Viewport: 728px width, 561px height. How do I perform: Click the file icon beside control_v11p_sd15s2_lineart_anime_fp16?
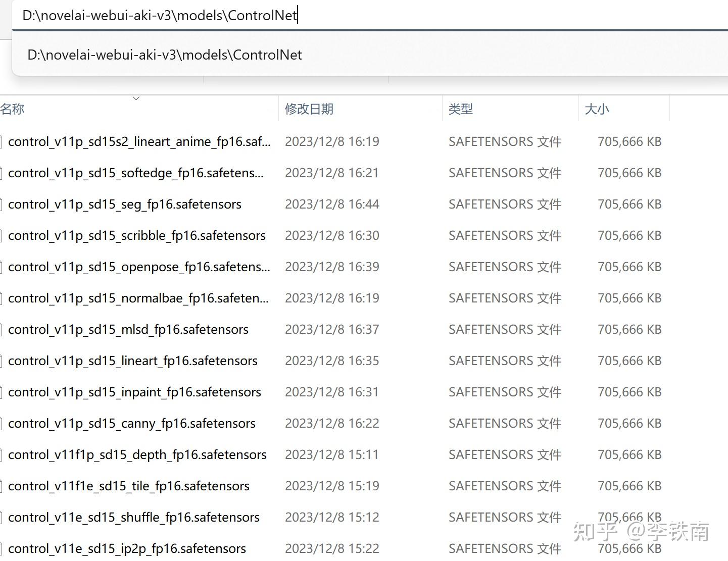click(2, 141)
